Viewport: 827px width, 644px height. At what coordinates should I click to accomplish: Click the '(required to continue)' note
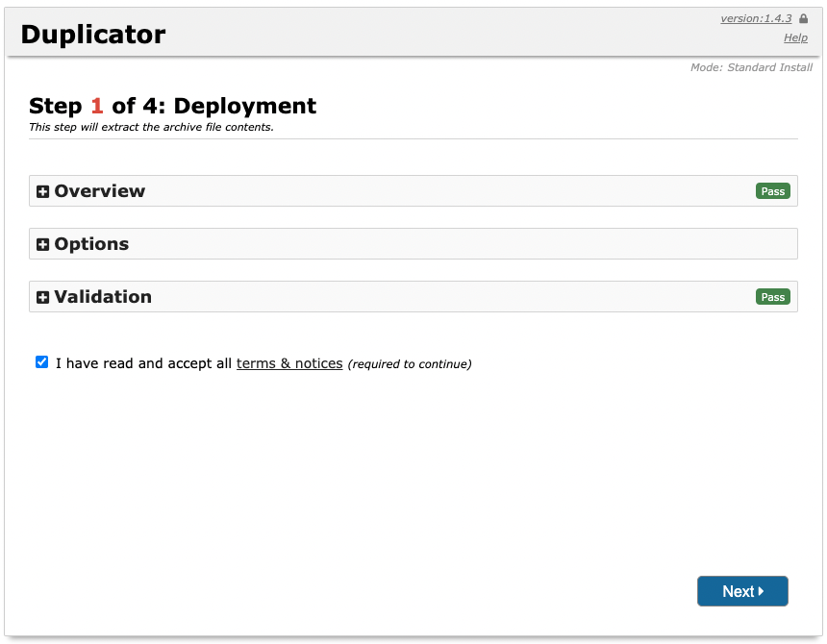click(x=410, y=364)
